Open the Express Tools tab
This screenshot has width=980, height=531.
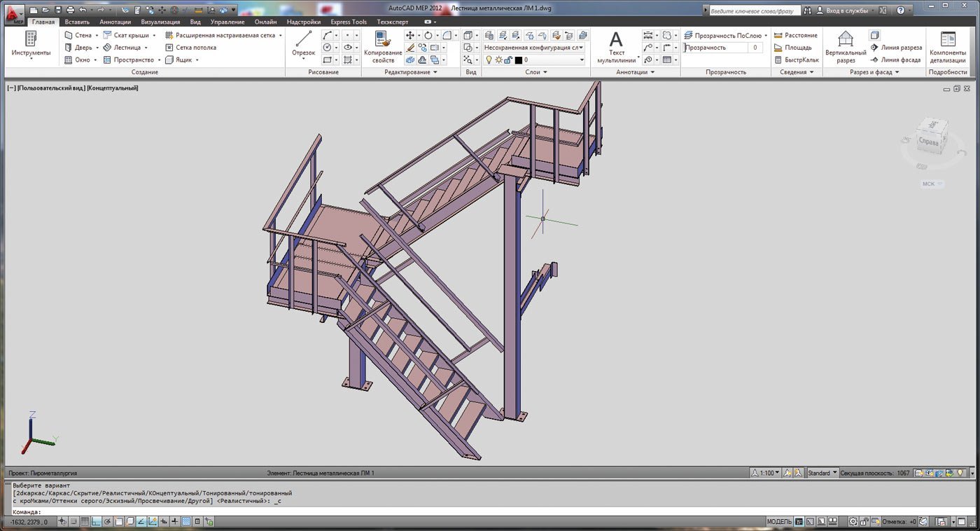[x=348, y=22]
